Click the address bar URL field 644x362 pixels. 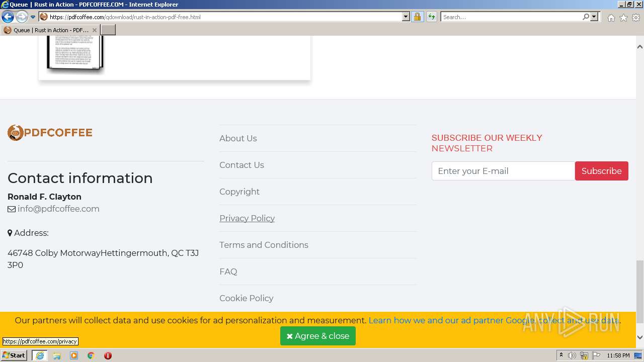click(221, 17)
